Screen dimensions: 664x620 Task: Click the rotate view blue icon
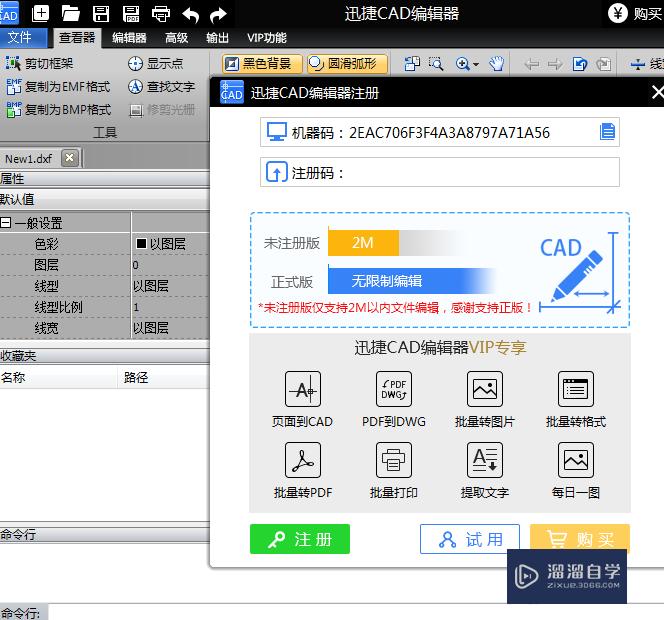580,64
